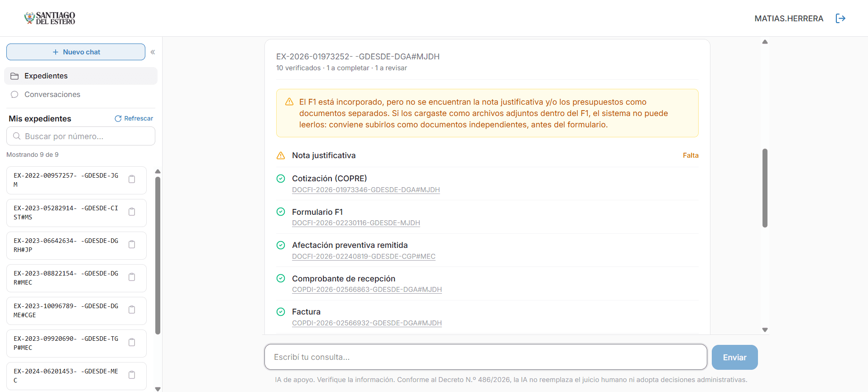Open Comprobante document COPDI-2026-02566863 link

(367, 290)
